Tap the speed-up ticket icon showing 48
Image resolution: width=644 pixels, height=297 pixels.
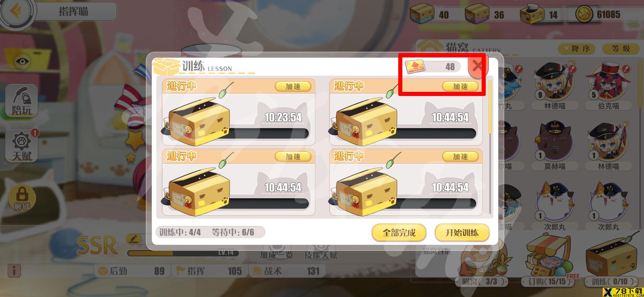point(416,66)
